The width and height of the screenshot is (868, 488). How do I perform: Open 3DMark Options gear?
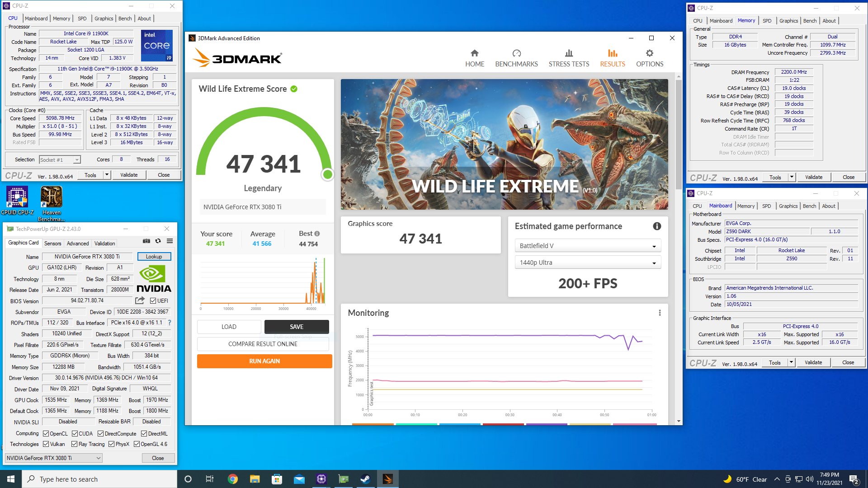coord(650,58)
